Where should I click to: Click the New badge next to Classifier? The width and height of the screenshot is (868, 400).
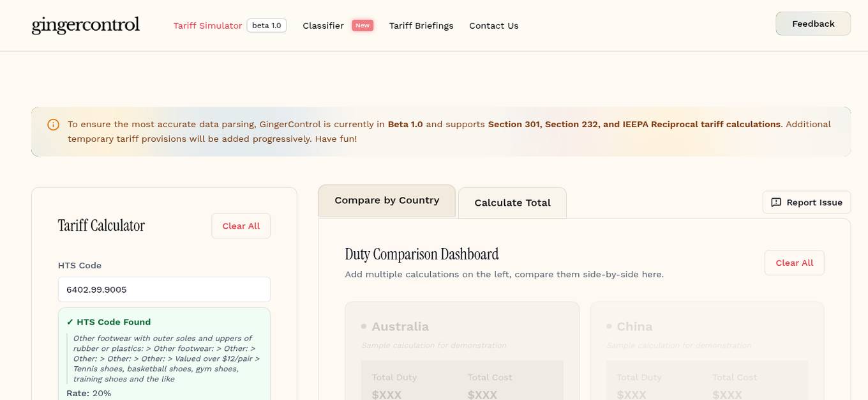pos(362,26)
